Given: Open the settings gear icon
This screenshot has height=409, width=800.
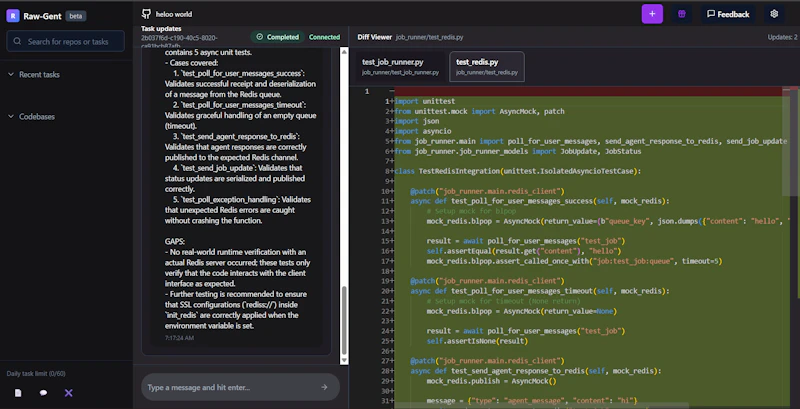Looking at the screenshot, I should 774,14.
